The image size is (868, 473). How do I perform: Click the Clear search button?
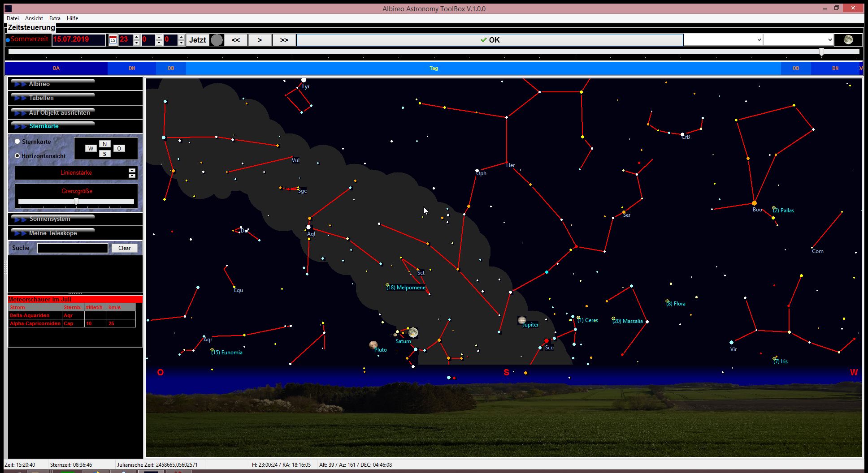(124, 248)
